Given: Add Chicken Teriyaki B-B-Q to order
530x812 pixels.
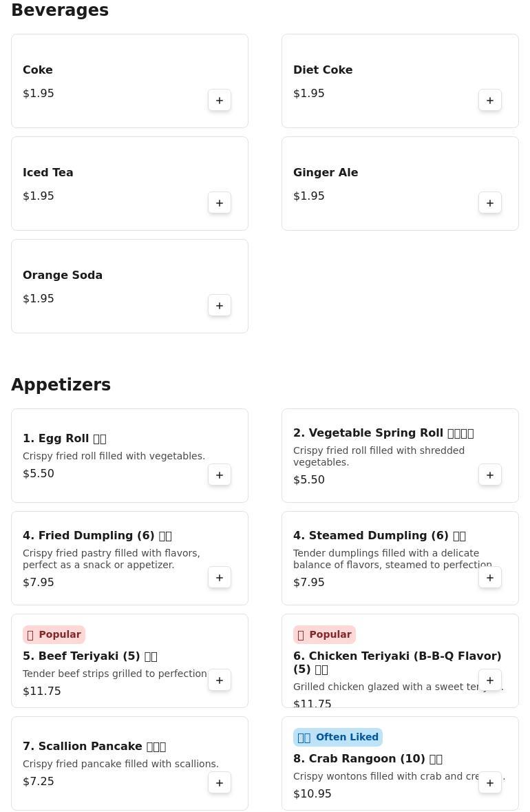Looking at the screenshot, I should pyautogui.click(x=489, y=680).
